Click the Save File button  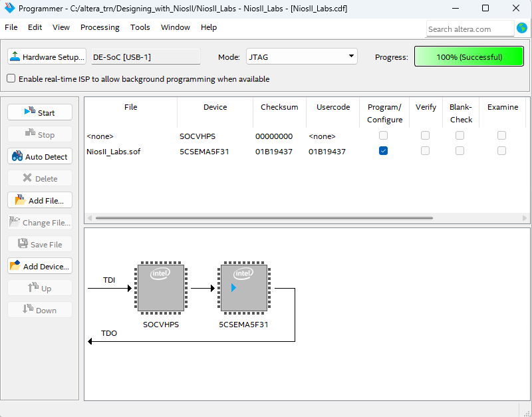40,244
